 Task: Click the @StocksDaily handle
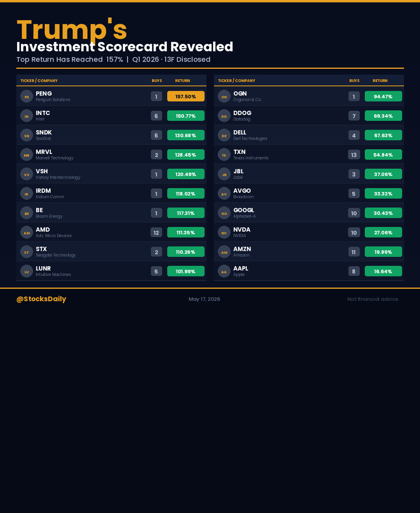pos(41,299)
